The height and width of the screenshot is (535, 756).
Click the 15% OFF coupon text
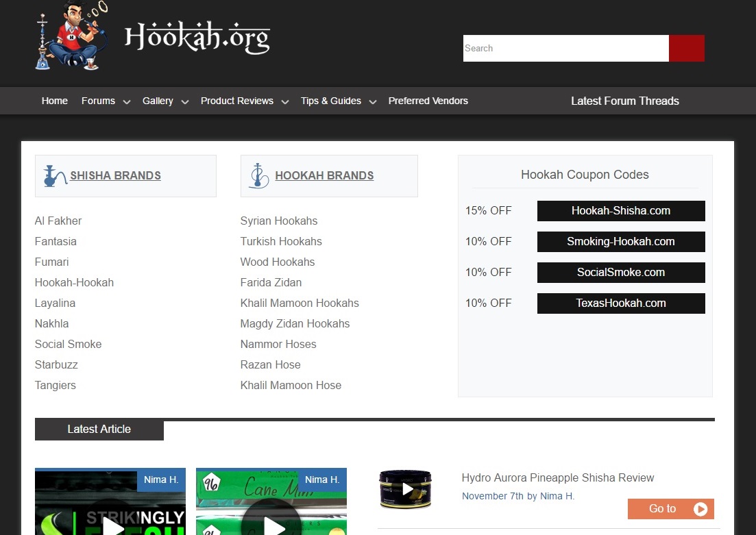pos(489,210)
